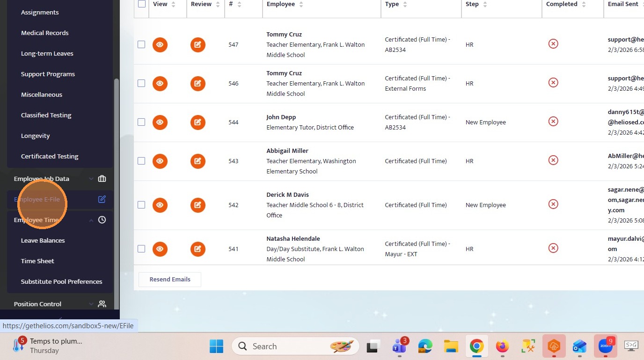Click the Windows taskbar Search box
Image resolution: width=644 pixels, height=360 pixels.
coord(295,346)
